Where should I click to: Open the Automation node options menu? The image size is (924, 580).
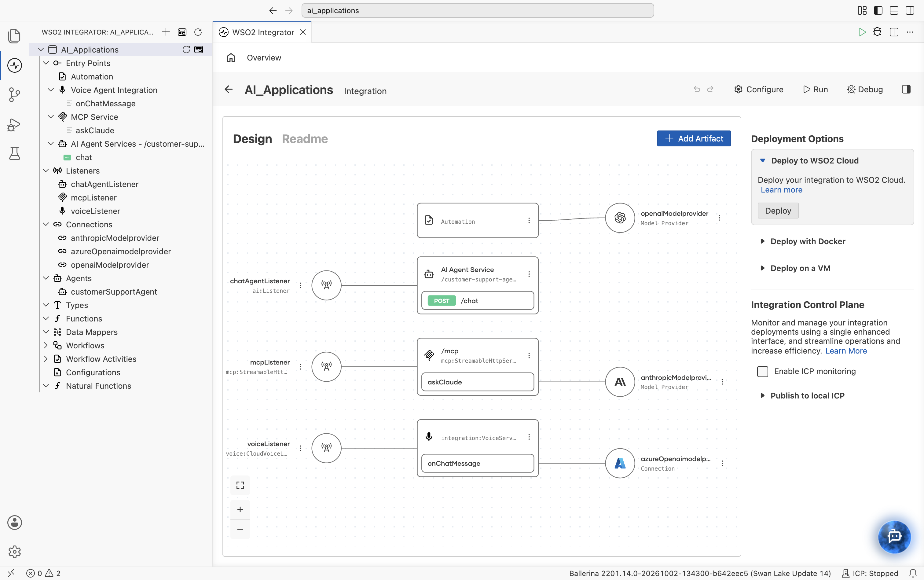click(529, 221)
